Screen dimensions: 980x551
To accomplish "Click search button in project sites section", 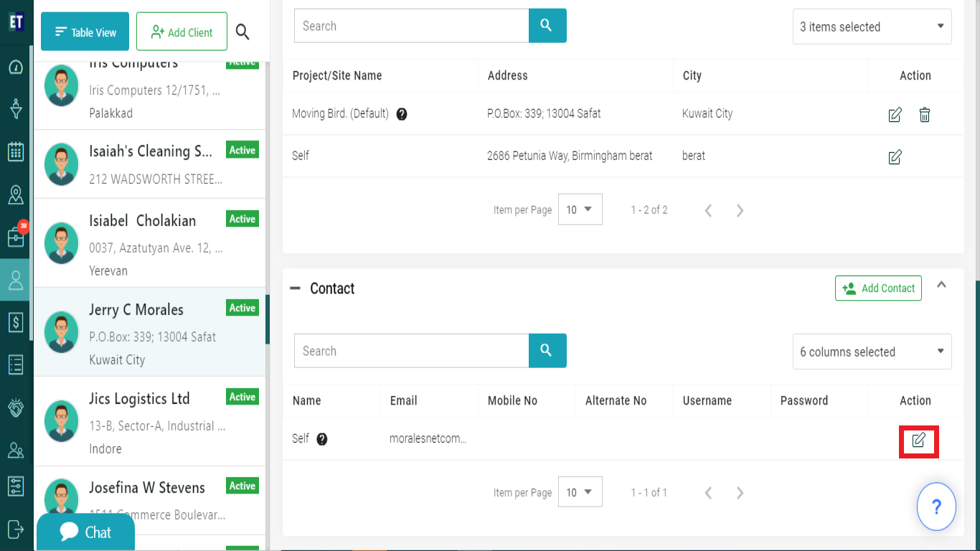I will click(x=547, y=26).
